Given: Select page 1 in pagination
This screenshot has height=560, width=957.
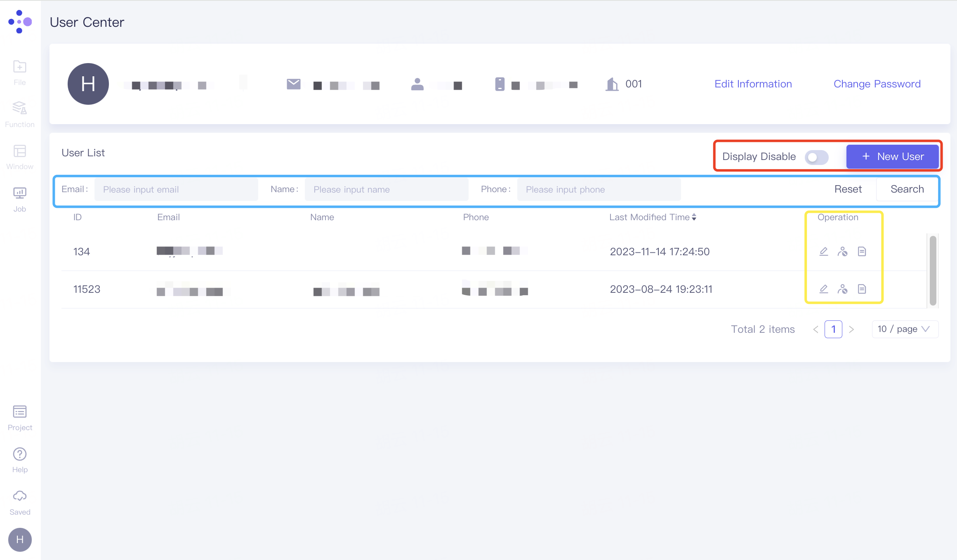Looking at the screenshot, I should [833, 329].
